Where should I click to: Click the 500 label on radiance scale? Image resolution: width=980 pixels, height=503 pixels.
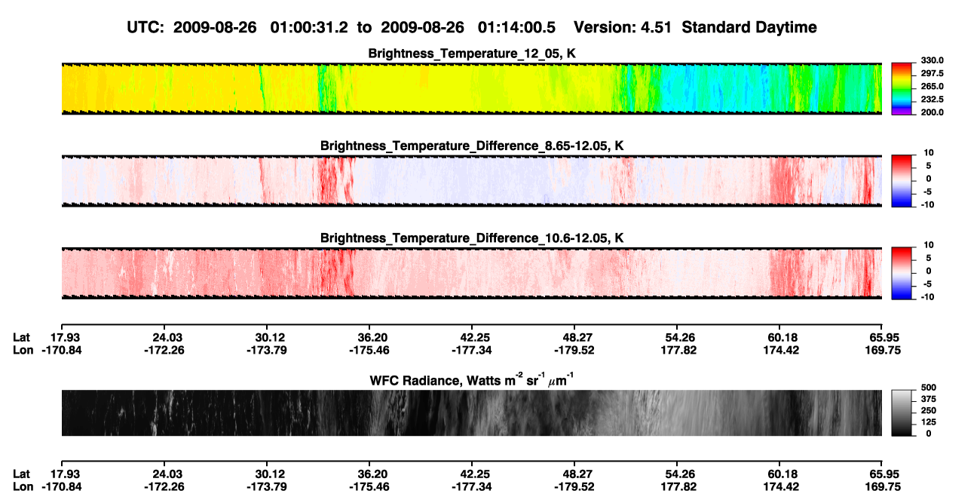(x=928, y=387)
